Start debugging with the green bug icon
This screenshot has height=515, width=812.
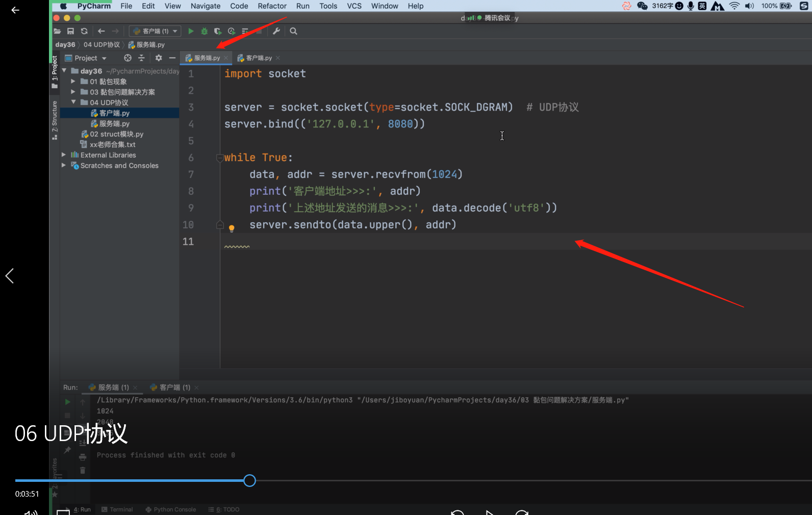coord(204,31)
